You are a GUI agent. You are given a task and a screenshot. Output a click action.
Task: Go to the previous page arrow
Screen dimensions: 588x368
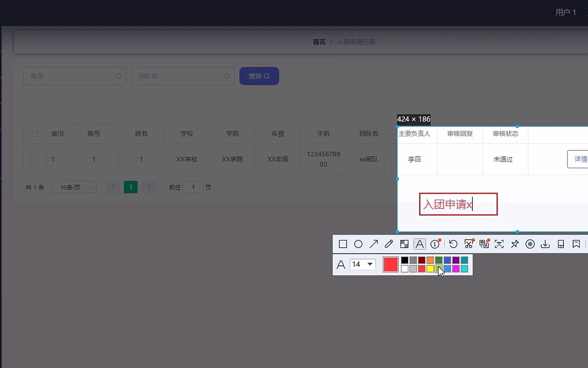112,187
